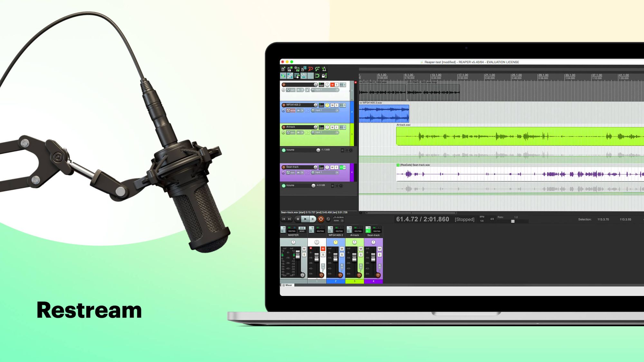The image size is (644, 362).
Task: Click the Open project toolbar icon
Action: [289, 69]
